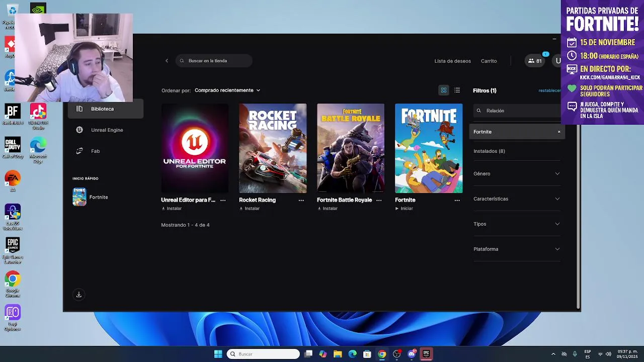644x362 pixels.
Task: Select Battlefield 6 desktop shortcut
Action: point(13,114)
